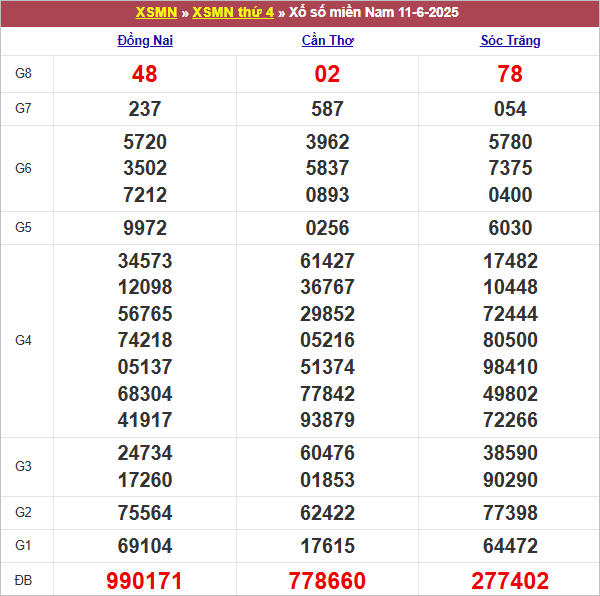This screenshot has height=596, width=600.
Task: Click G4 number 12098
Action: click(x=145, y=287)
